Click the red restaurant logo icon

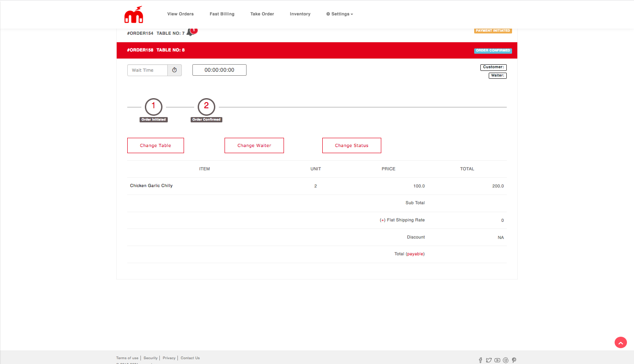(x=133, y=15)
